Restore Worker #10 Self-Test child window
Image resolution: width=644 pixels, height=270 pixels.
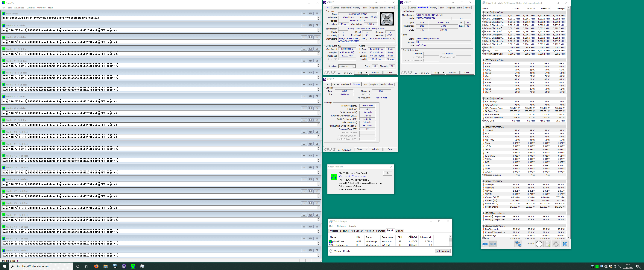coord(310,132)
